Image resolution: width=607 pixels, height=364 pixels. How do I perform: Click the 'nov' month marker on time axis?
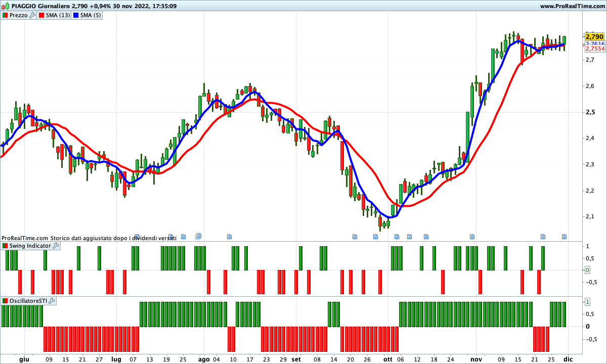click(476, 359)
